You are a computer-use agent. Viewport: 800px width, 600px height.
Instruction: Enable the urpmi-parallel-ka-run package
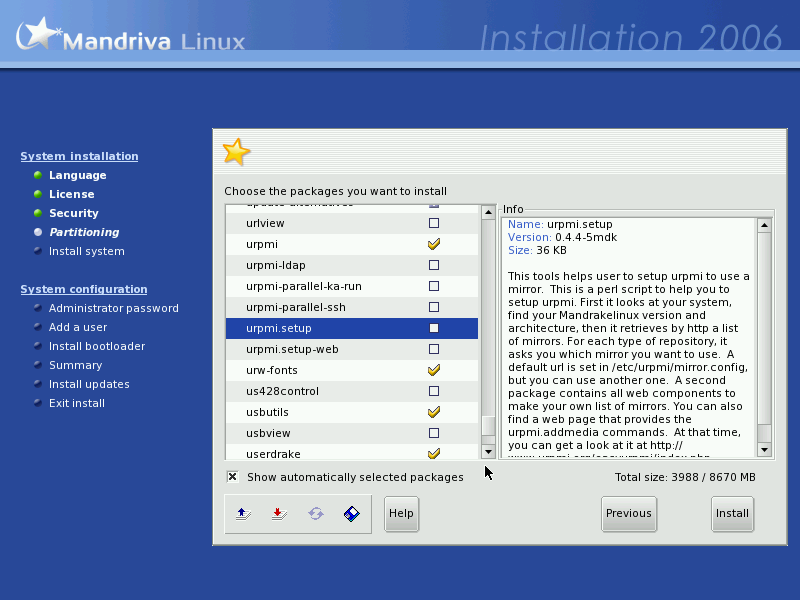(434, 286)
